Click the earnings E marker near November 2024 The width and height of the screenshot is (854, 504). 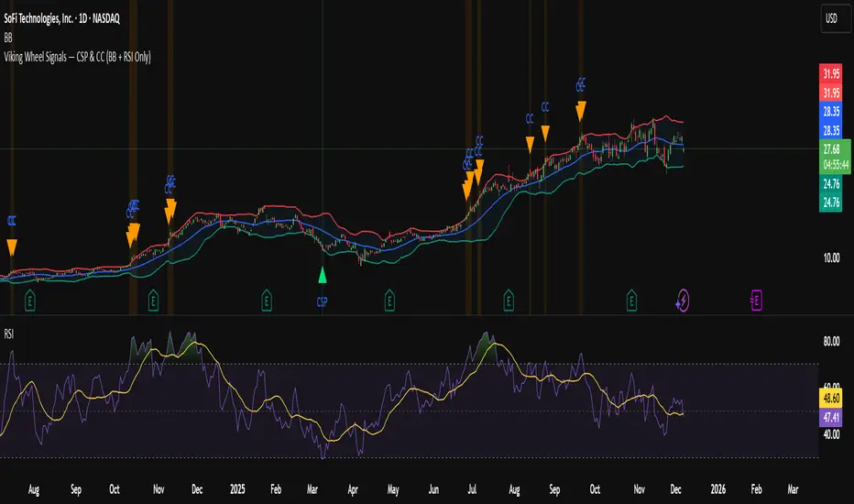(153, 301)
